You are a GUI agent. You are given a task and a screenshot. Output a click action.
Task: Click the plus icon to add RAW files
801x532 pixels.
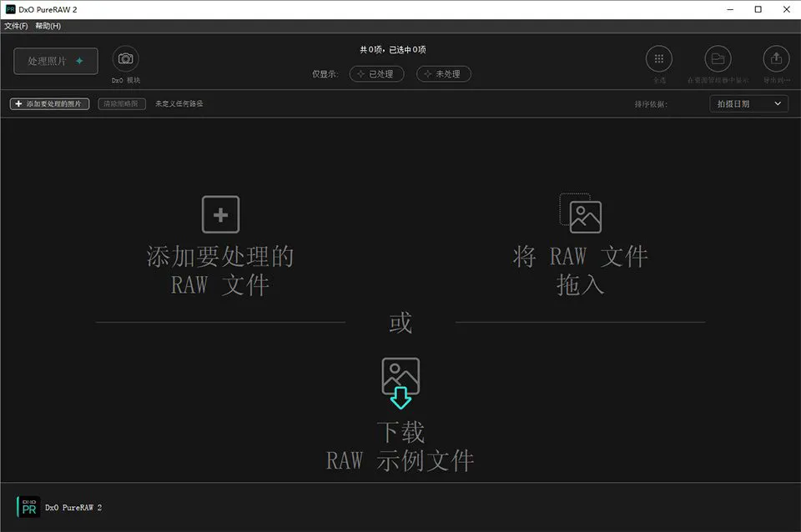coord(220,214)
